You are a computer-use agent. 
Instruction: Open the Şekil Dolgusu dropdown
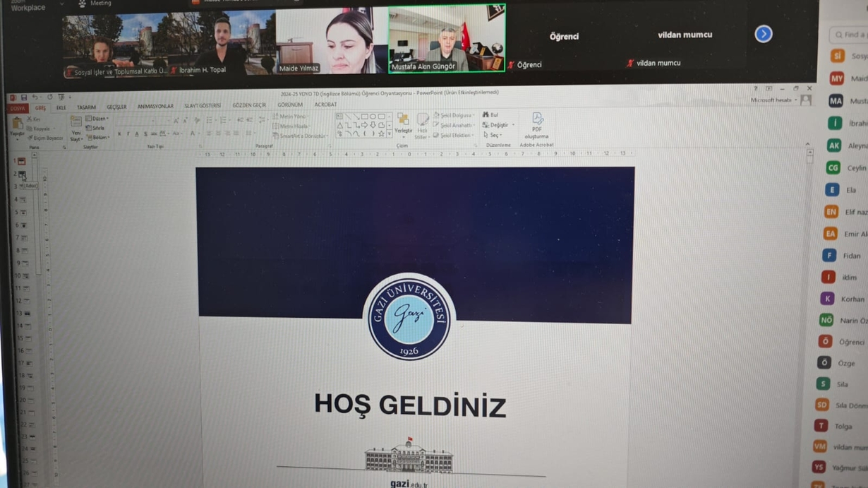453,115
